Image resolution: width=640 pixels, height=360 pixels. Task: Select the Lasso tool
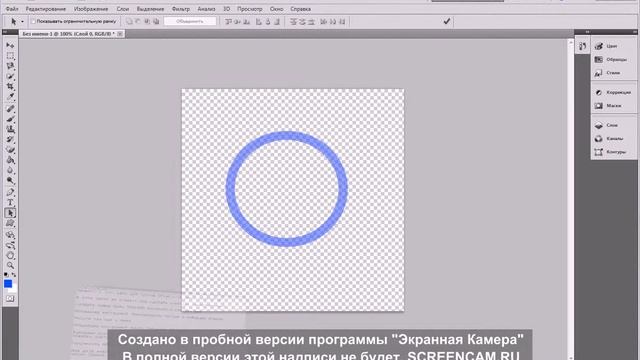click(10, 66)
